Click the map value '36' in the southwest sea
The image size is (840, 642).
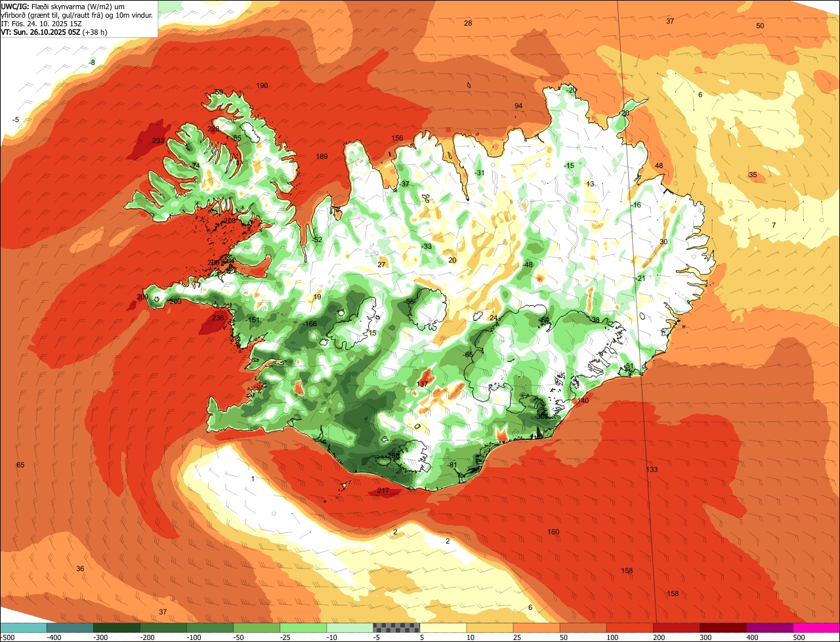click(80, 569)
